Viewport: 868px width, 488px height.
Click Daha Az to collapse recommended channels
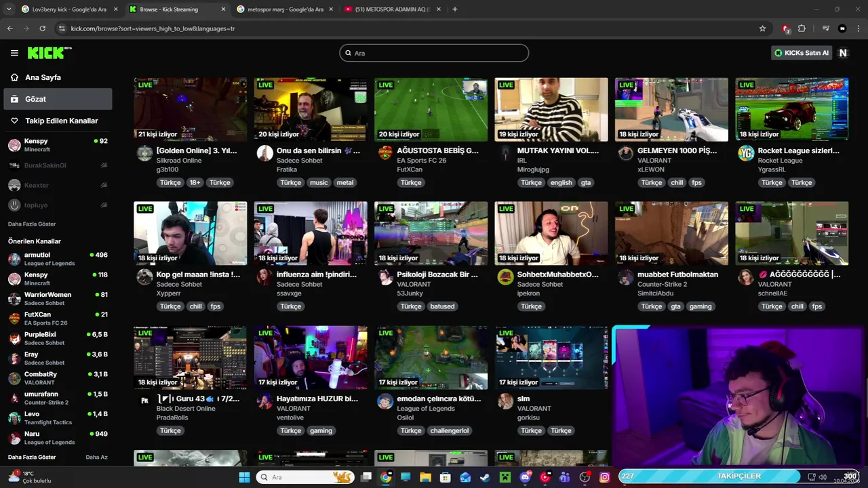click(96, 457)
